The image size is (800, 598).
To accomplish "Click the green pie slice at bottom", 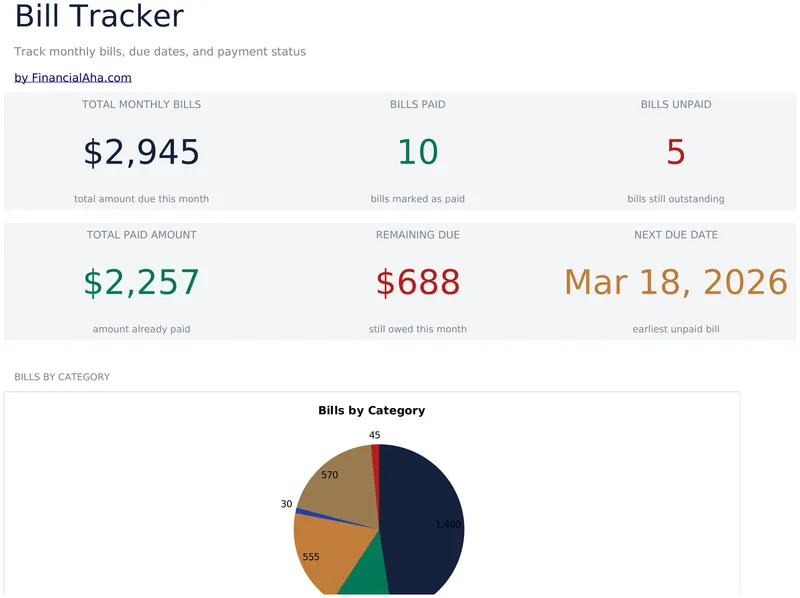I will click(x=366, y=571).
